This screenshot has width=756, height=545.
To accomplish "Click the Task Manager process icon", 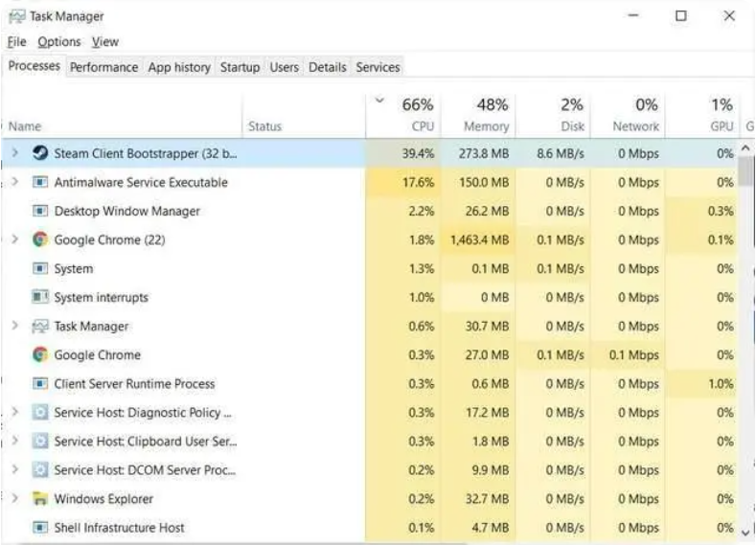I will coord(40,327).
